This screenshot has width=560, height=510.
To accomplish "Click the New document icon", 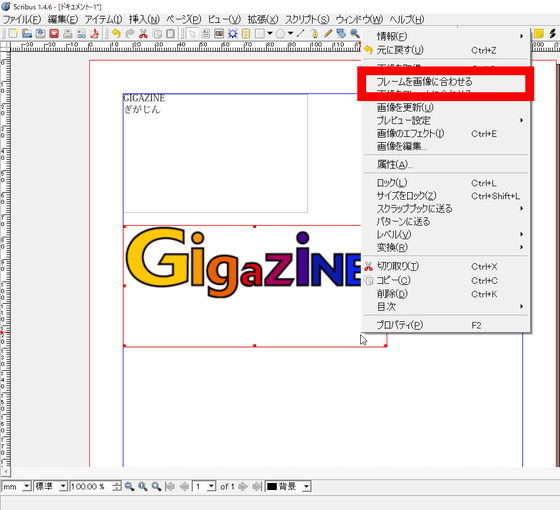I will [13, 34].
